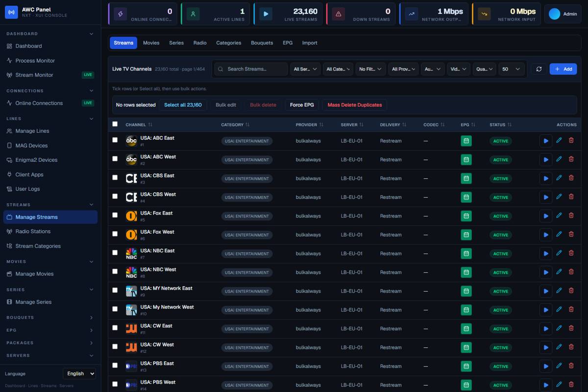Play USA: MY Network East stream
The width and height of the screenshot is (588, 392).
click(545, 291)
